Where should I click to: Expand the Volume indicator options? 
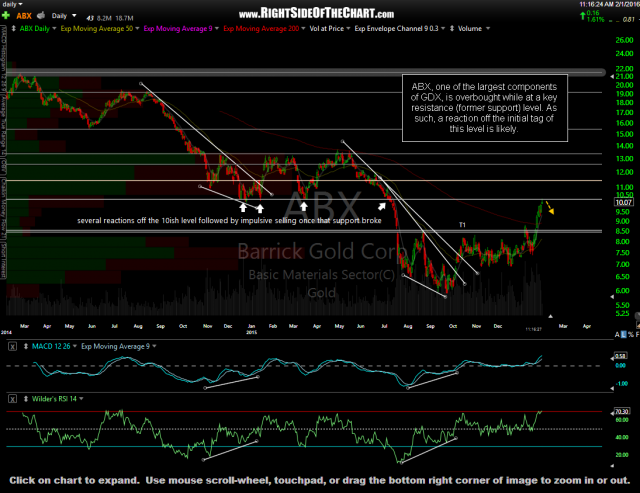coord(488,29)
